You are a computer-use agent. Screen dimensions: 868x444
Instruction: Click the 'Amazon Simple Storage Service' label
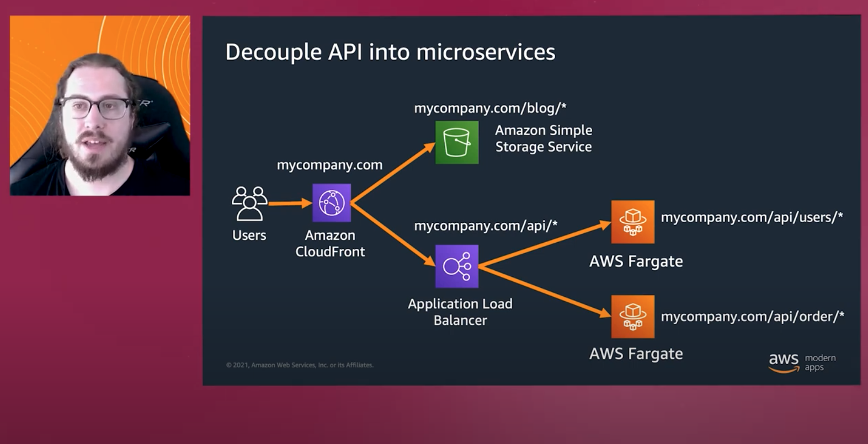[544, 138]
